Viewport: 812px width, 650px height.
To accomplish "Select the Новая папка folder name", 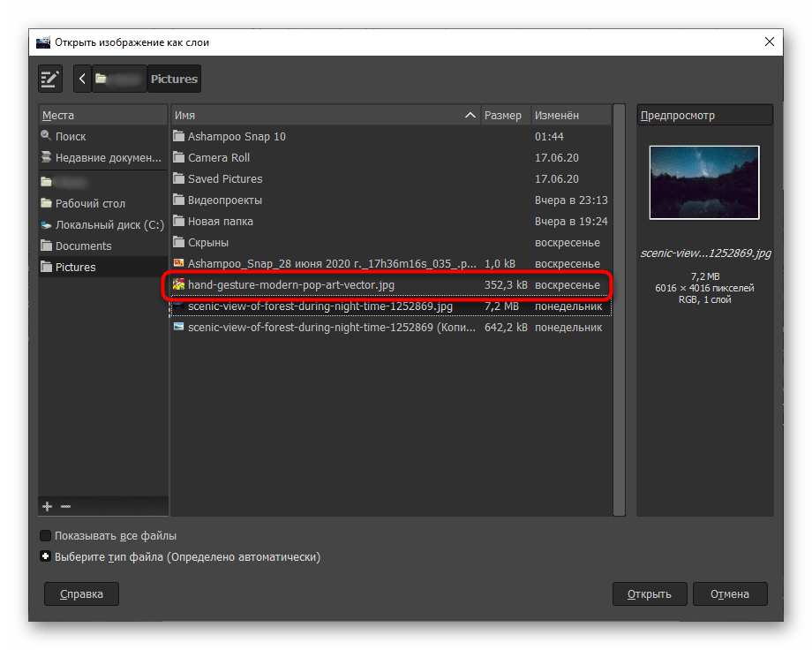I will [x=220, y=222].
